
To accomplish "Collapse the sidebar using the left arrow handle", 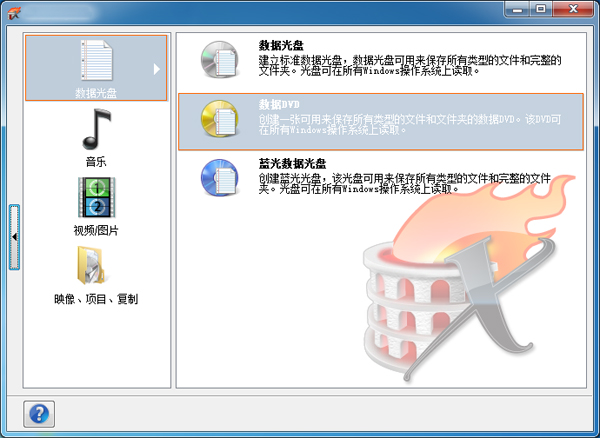I will tap(14, 237).
